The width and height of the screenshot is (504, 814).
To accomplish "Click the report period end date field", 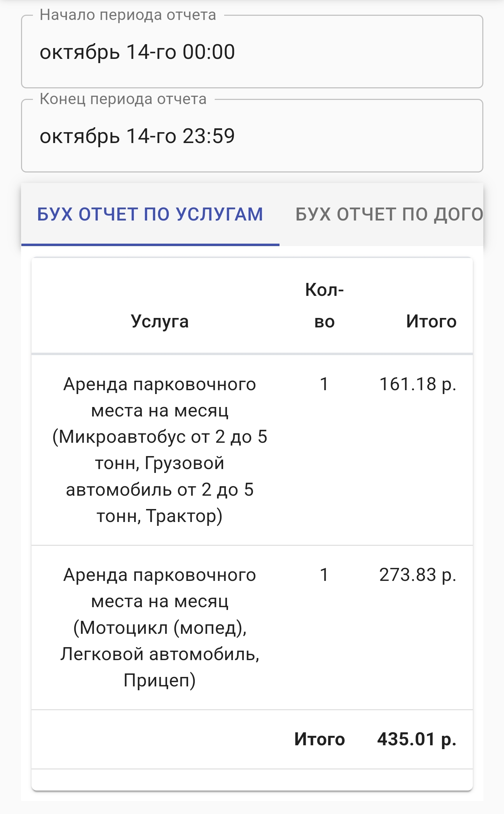I will point(252,136).
